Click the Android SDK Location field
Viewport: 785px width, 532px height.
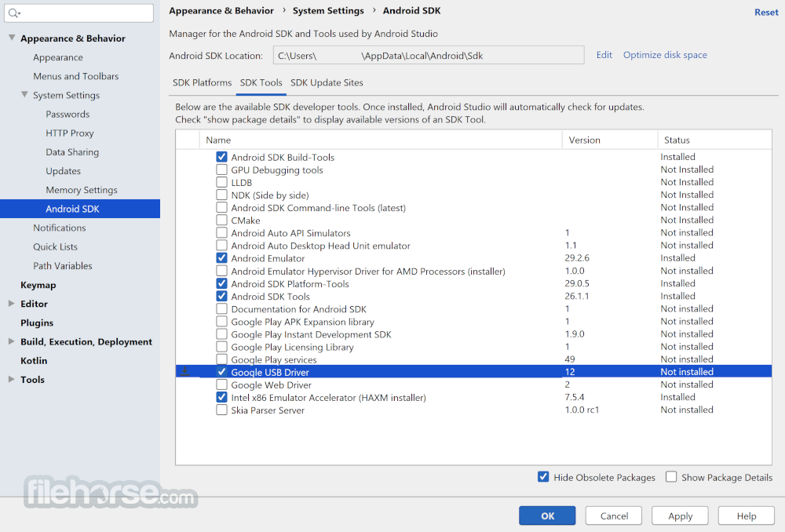point(429,55)
